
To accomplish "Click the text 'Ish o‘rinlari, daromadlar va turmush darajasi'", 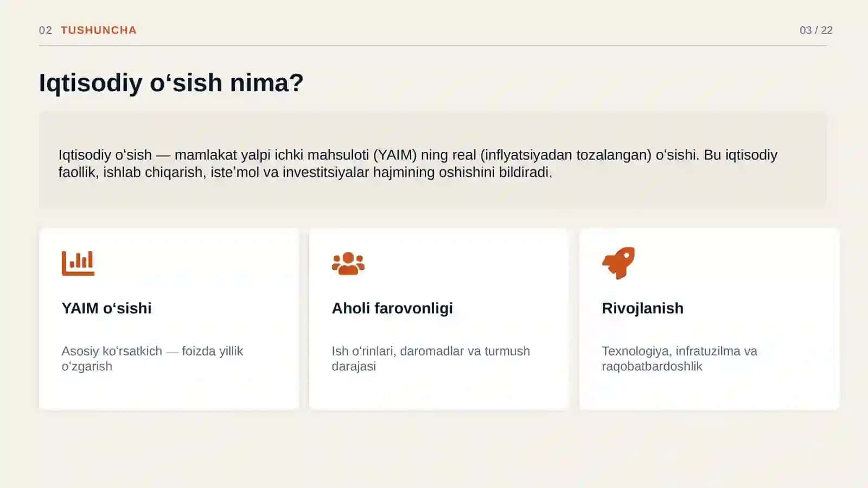I will tap(431, 358).
